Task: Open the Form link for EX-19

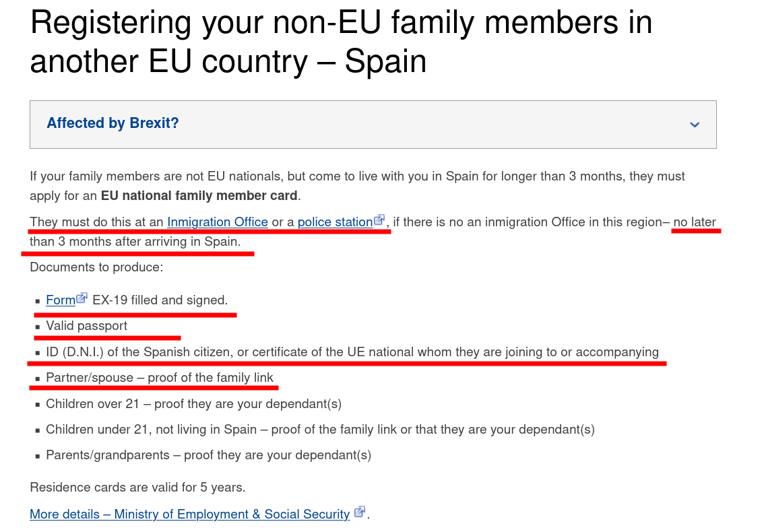Action: pyautogui.click(x=61, y=300)
